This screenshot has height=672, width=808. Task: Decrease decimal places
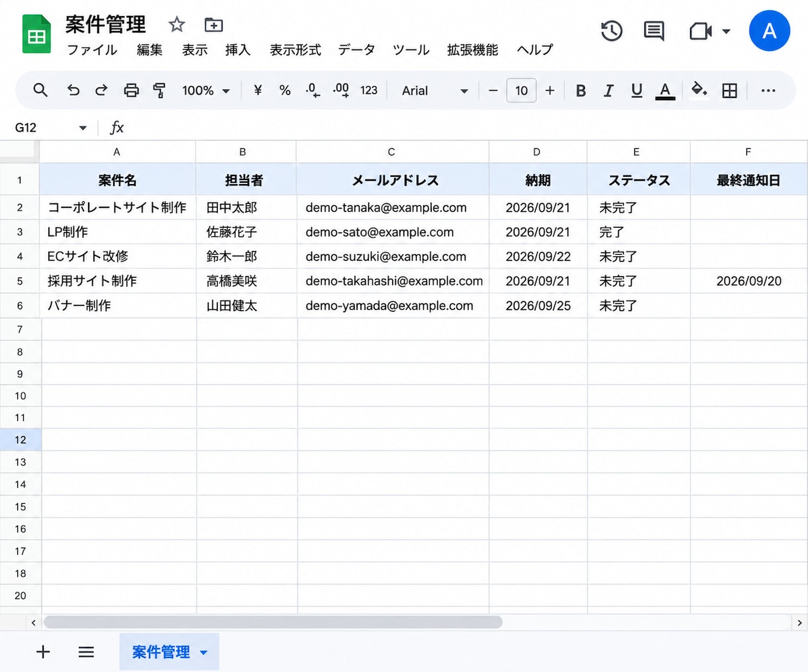tap(313, 90)
